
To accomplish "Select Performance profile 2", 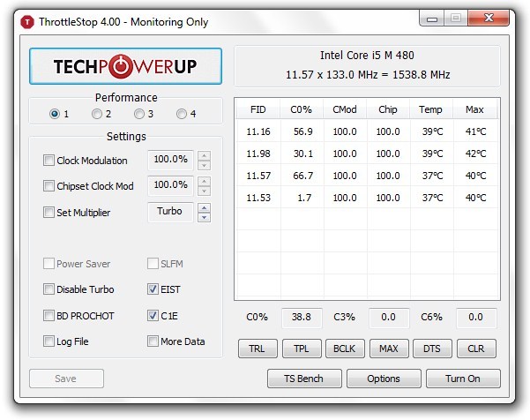I will [x=97, y=114].
